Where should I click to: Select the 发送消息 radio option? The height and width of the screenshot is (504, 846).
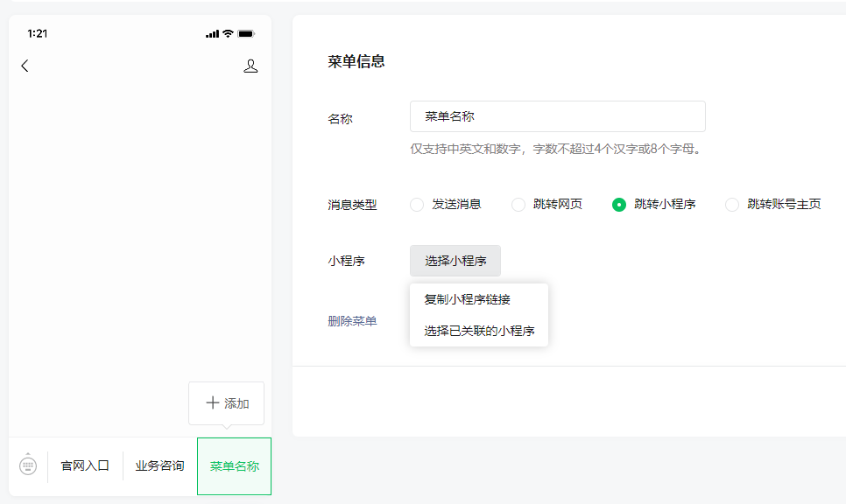[417, 205]
